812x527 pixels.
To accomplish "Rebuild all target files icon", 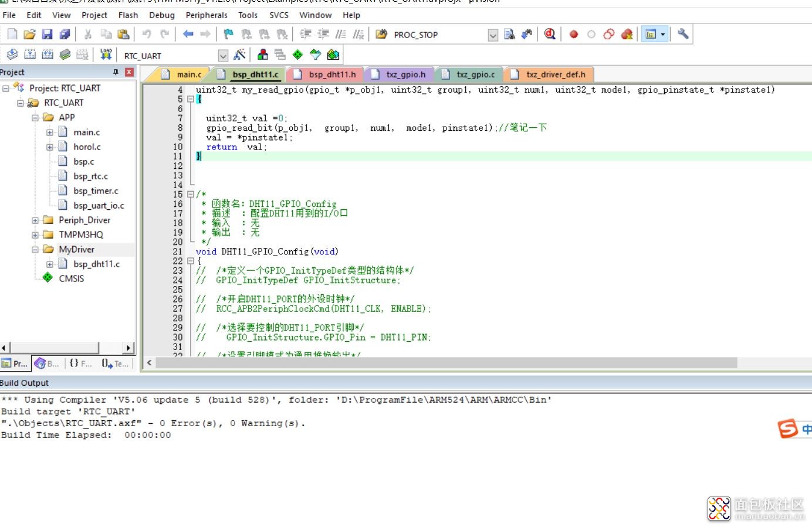I will pyautogui.click(x=48, y=55).
